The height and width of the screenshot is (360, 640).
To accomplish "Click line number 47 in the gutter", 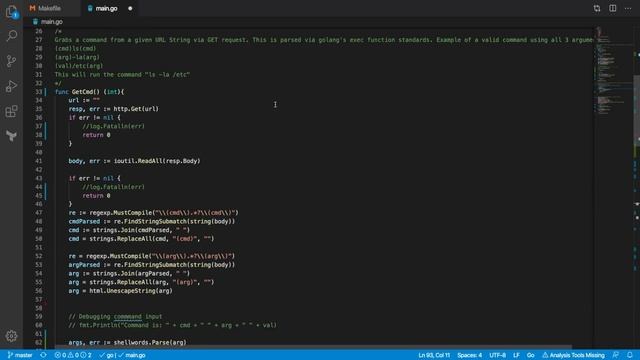I will tap(38, 213).
